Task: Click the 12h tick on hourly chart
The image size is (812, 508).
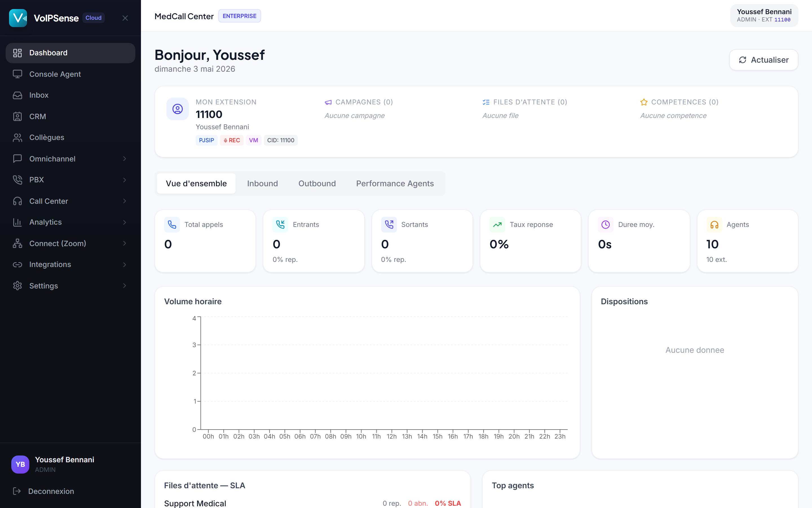Action: 392,436
